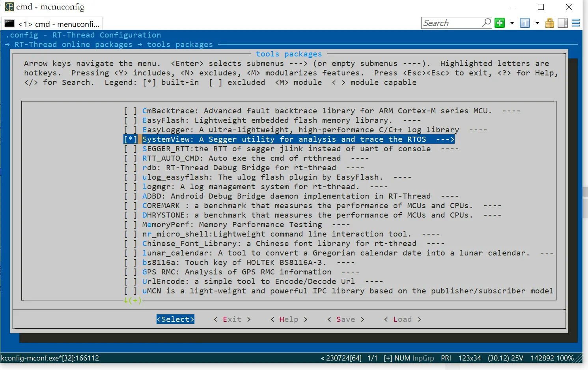The height and width of the screenshot is (370, 588).
Task: Click the green down arrow (+) more indicator
Action: point(133,301)
